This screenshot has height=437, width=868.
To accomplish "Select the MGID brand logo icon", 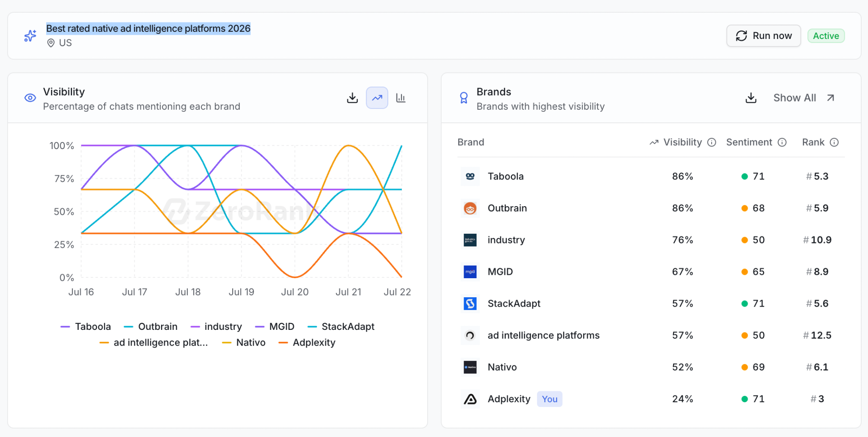I will pos(470,271).
